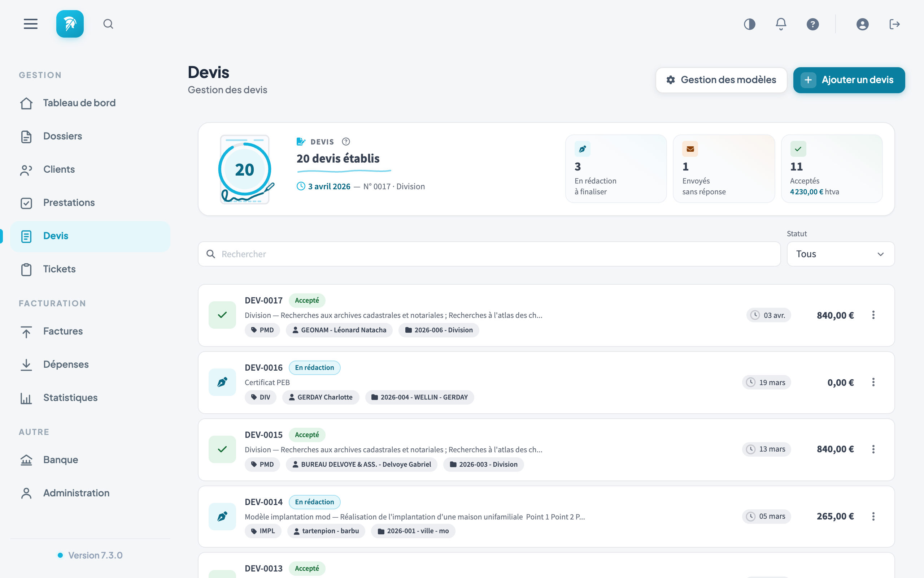Open quote DEV-0016 title
924x578 pixels.
(263, 368)
